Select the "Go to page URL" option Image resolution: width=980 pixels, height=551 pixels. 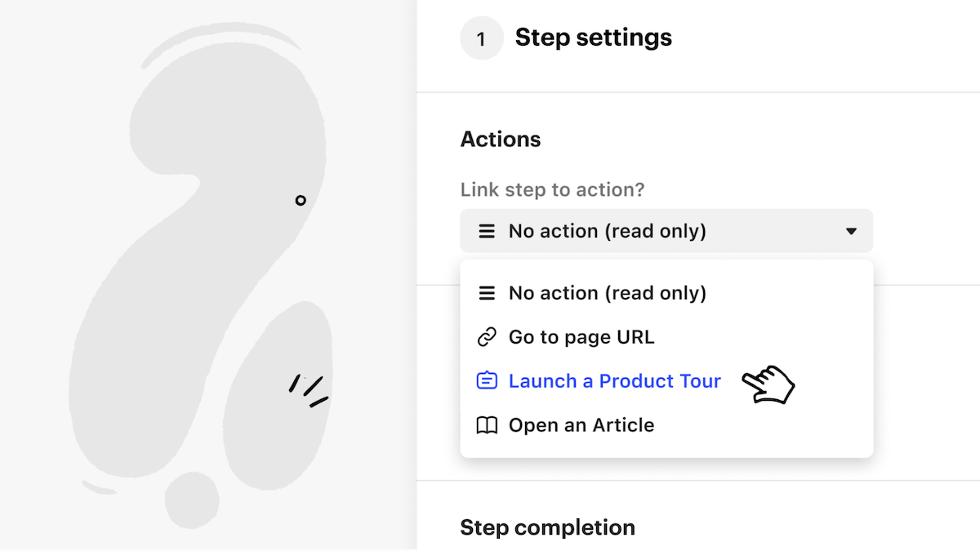(x=581, y=337)
